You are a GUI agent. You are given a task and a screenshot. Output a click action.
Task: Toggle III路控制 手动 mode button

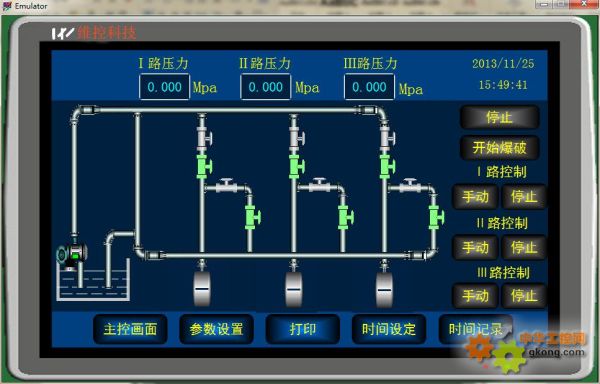pyautogui.click(x=475, y=296)
